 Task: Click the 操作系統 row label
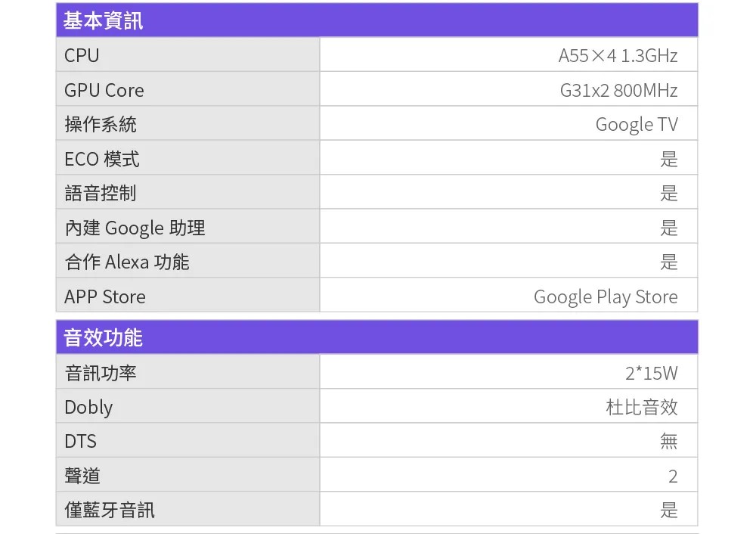tap(101, 124)
